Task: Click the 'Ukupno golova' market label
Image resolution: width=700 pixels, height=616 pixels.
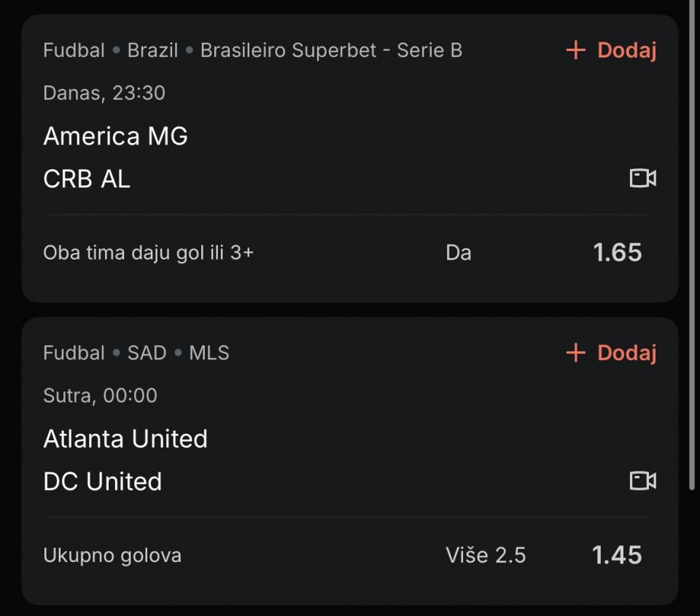Action: click(112, 555)
